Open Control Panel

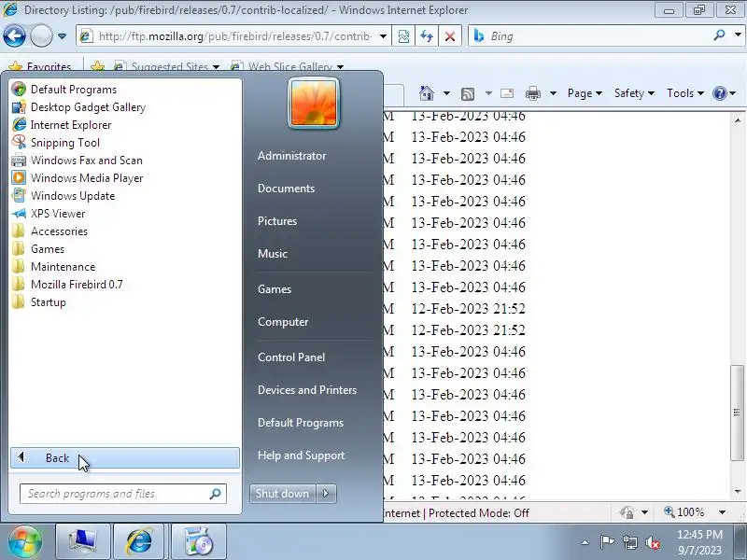pos(291,357)
